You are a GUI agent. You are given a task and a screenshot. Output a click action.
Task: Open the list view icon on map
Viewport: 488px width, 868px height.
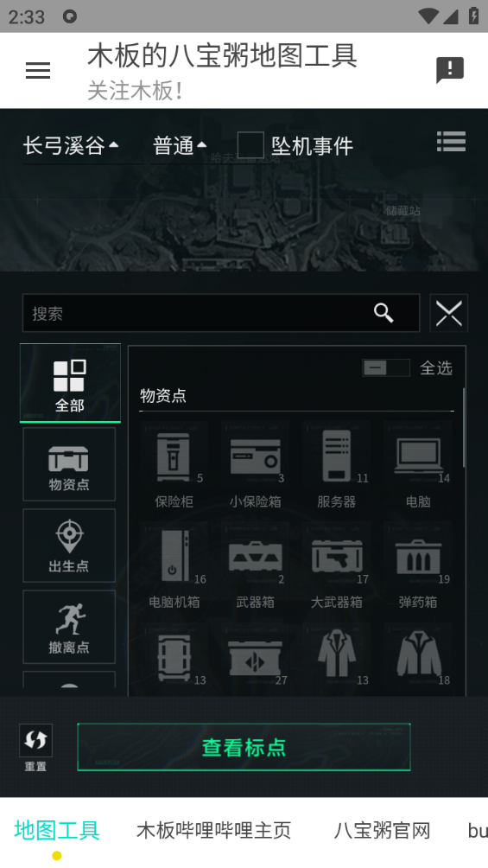[x=451, y=142]
